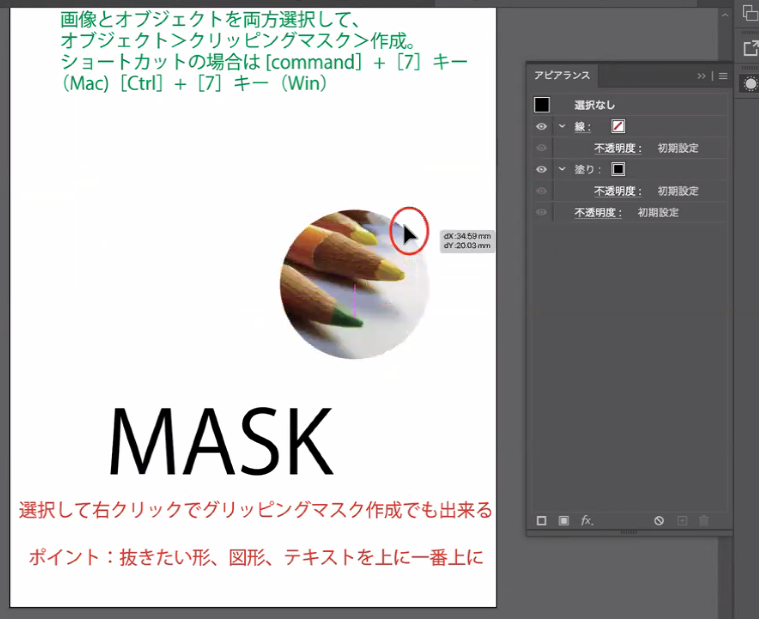
Task: Click the Duplicate Selected Item icon
Action: 682,521
